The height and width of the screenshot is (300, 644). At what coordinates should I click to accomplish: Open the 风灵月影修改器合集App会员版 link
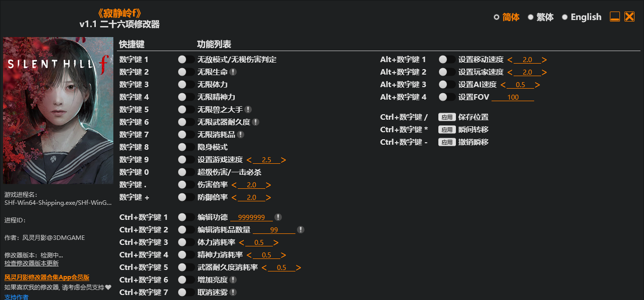point(47,277)
